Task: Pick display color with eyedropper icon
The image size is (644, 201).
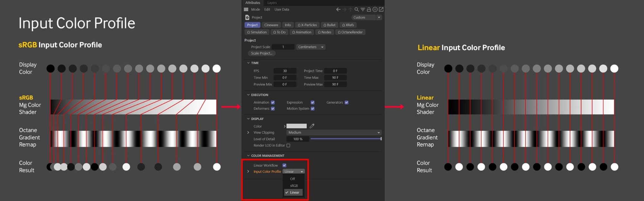Action: 312,126
